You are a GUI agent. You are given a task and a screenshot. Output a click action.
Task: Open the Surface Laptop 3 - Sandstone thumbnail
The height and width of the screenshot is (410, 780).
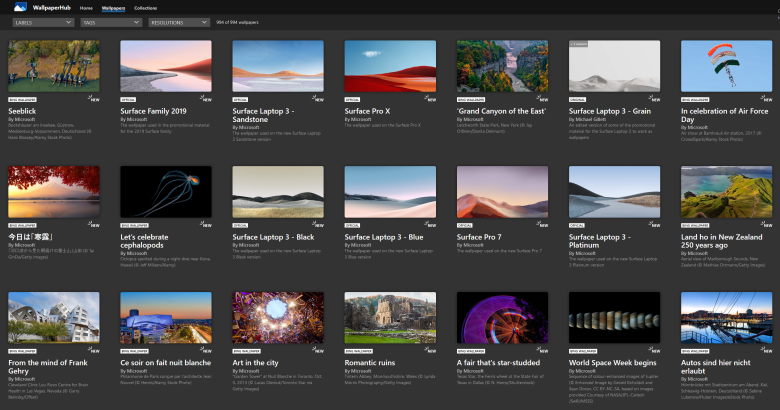[278, 66]
